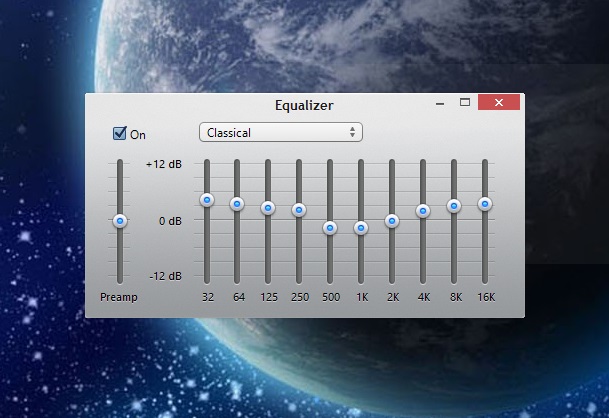
Task: Select the 2K band slider knob
Action: [x=392, y=220]
